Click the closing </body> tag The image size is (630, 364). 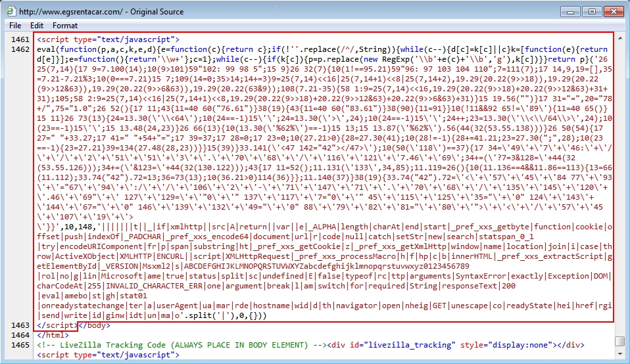pos(94,325)
